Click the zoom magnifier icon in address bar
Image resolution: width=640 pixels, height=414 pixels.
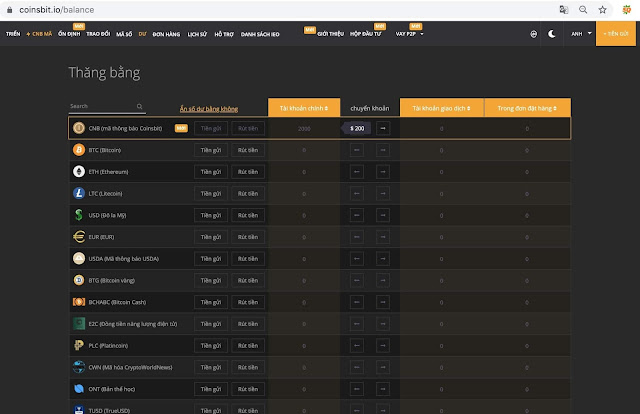tap(583, 10)
